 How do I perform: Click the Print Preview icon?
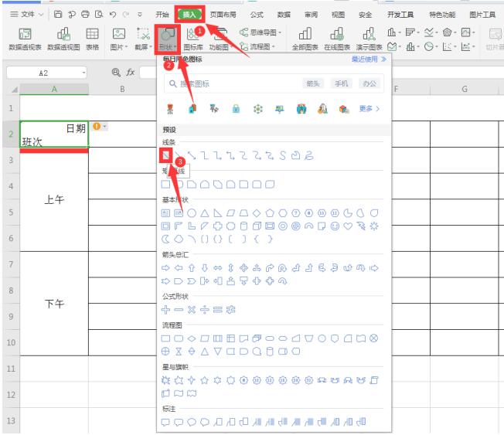99,14
